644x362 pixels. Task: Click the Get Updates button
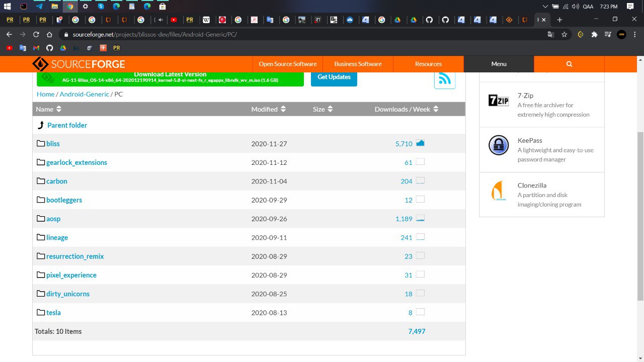tap(334, 78)
